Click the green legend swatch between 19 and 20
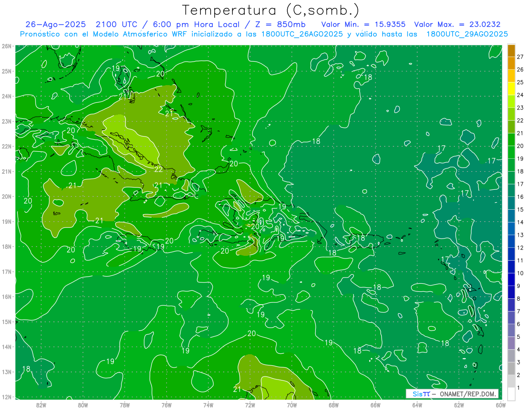Image resolution: width=532 pixels, height=411 pixels. 511,152
